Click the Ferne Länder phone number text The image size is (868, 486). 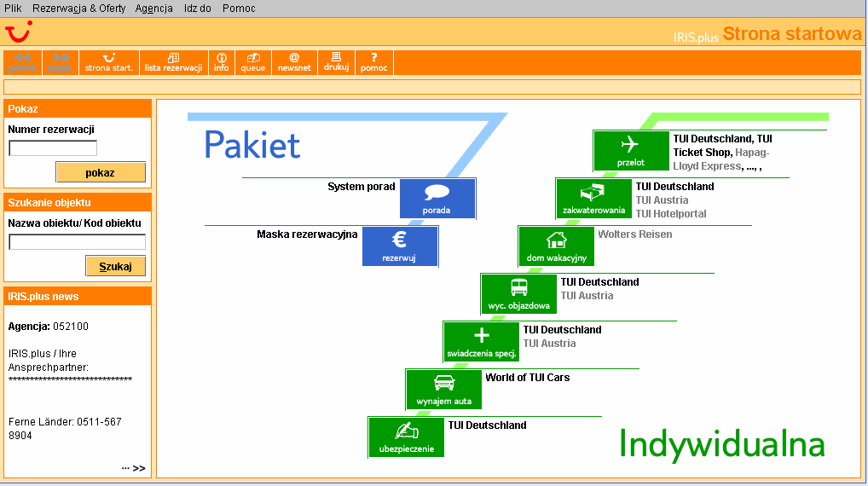pyautogui.click(x=65, y=428)
